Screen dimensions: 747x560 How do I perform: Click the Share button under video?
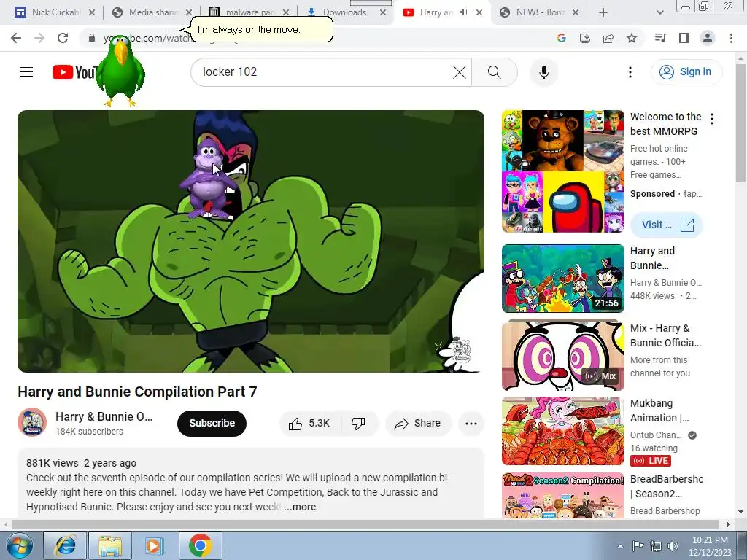pos(418,424)
